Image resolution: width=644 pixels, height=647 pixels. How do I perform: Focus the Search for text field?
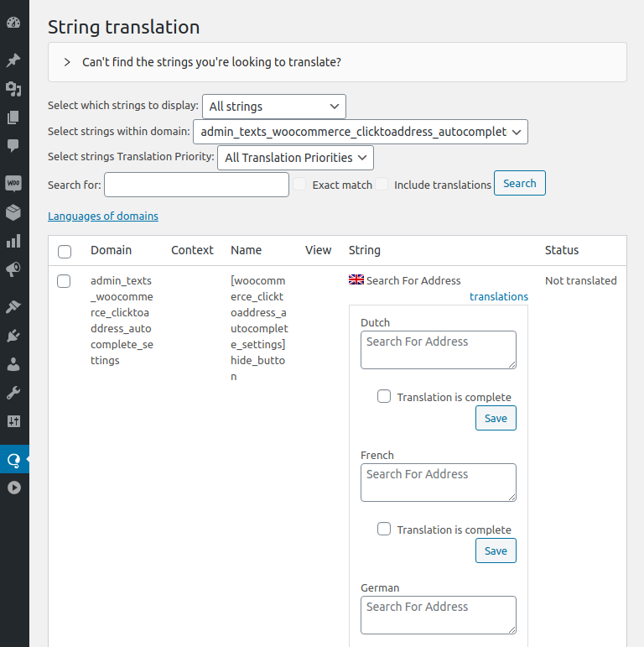197,185
